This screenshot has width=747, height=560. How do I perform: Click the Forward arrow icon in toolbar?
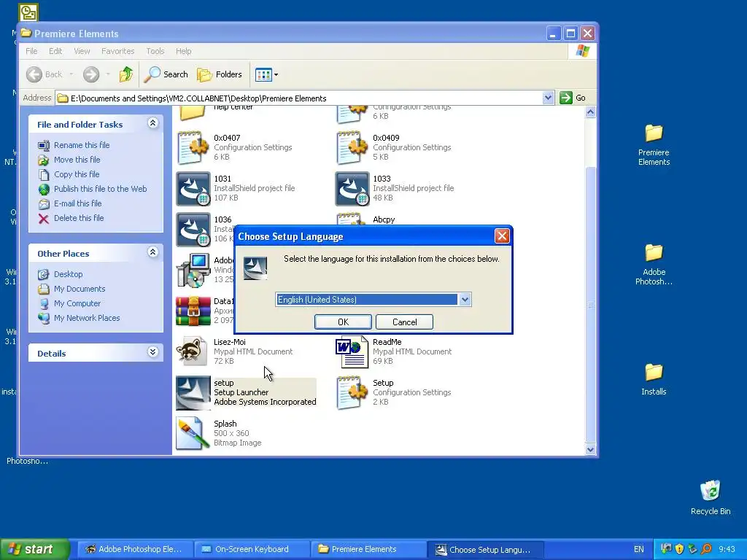point(91,74)
